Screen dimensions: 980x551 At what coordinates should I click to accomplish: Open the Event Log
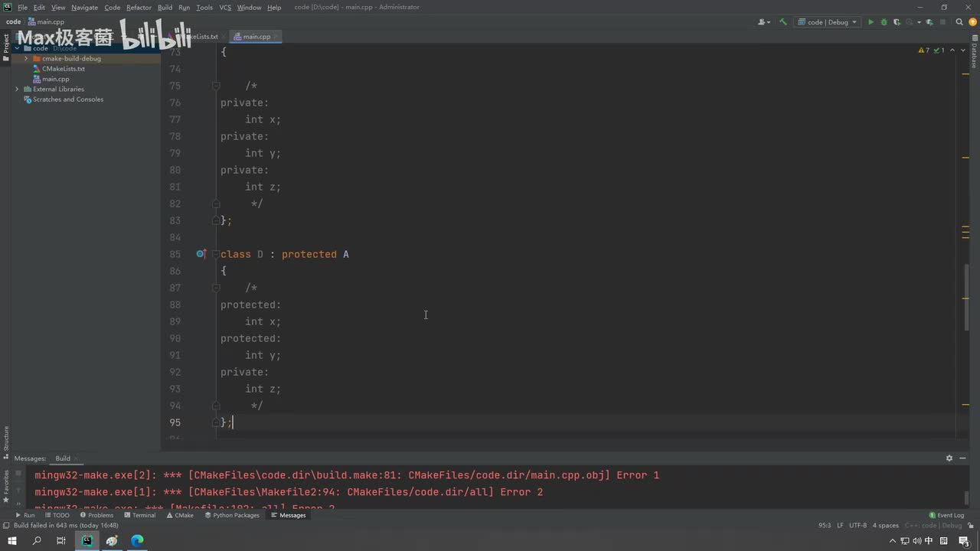coord(946,516)
